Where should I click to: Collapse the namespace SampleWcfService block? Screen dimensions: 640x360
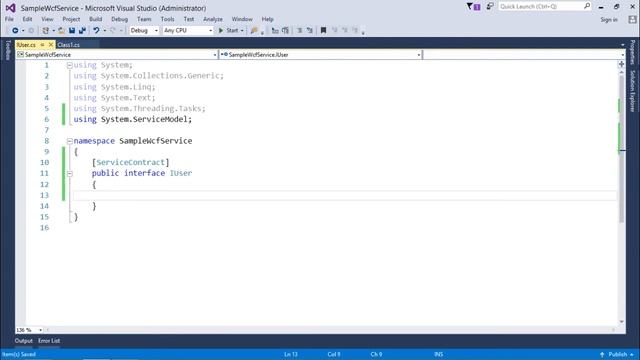coord(69,141)
